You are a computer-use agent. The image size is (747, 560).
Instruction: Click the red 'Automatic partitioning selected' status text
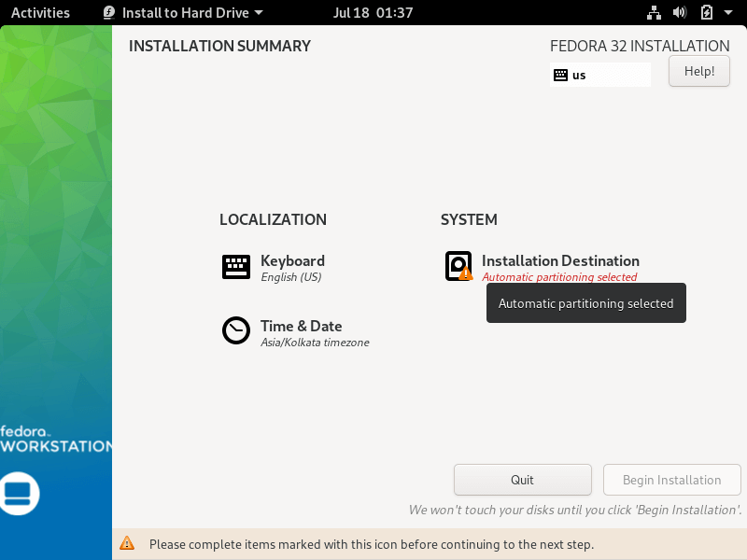(x=559, y=277)
